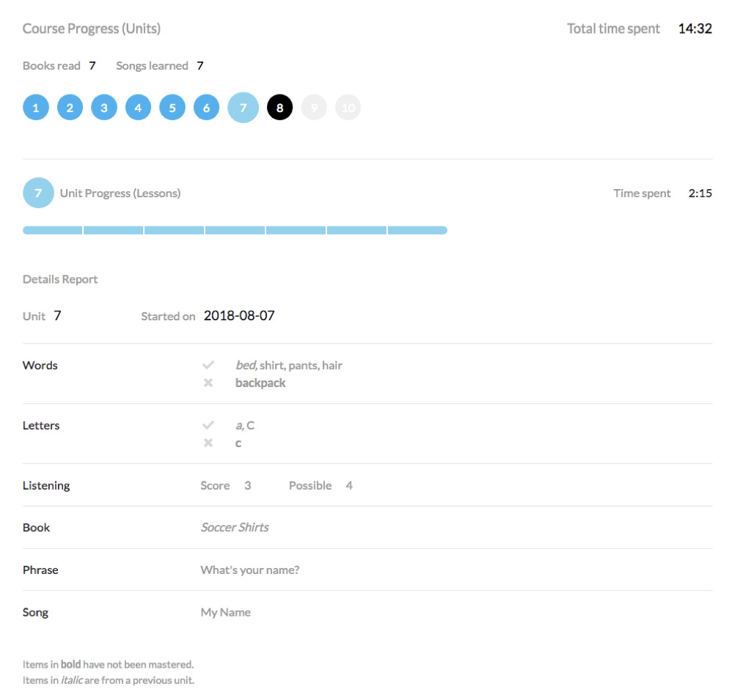Select unit 1 circle
The image size is (729, 700).
click(35, 108)
